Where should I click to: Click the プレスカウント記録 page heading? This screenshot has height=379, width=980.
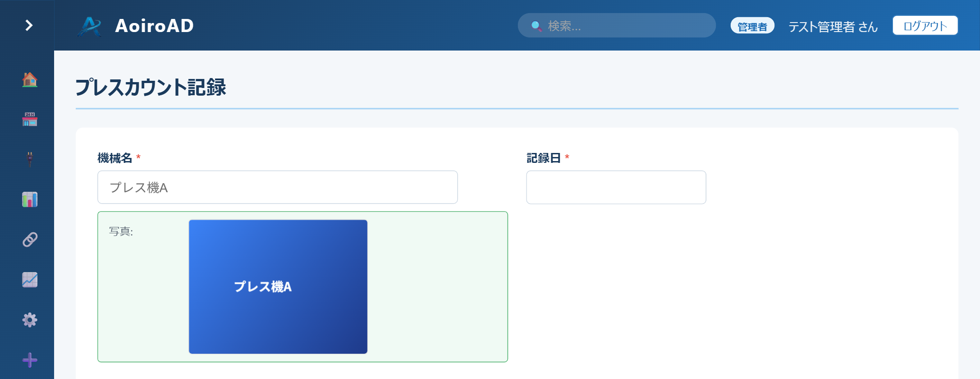[x=151, y=87]
